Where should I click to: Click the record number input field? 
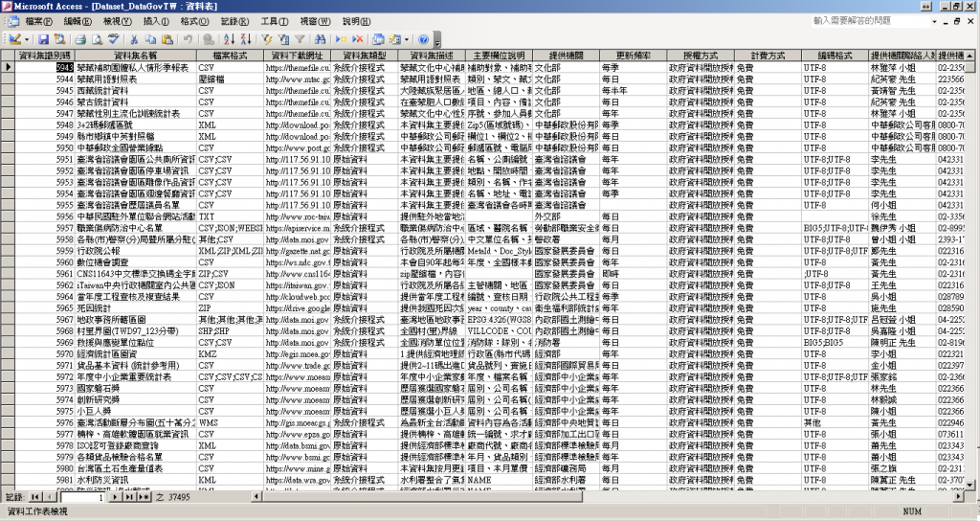pos(82,497)
